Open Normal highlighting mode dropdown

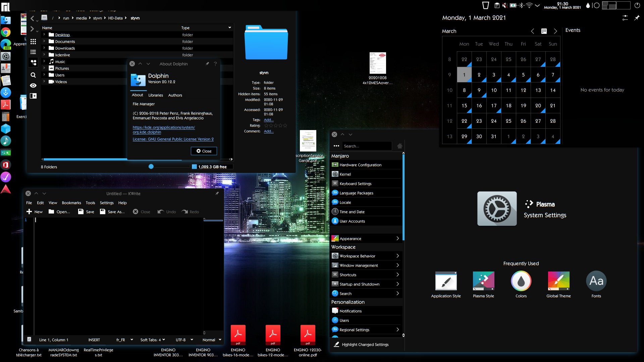pos(212,340)
